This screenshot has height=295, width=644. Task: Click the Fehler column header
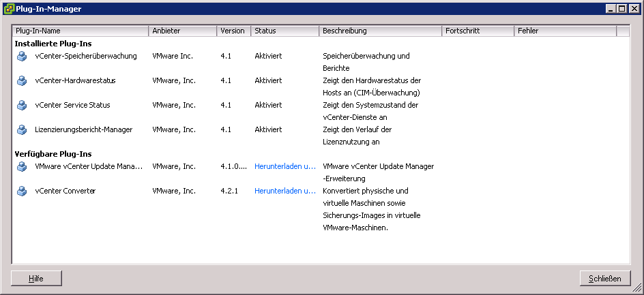(565, 31)
